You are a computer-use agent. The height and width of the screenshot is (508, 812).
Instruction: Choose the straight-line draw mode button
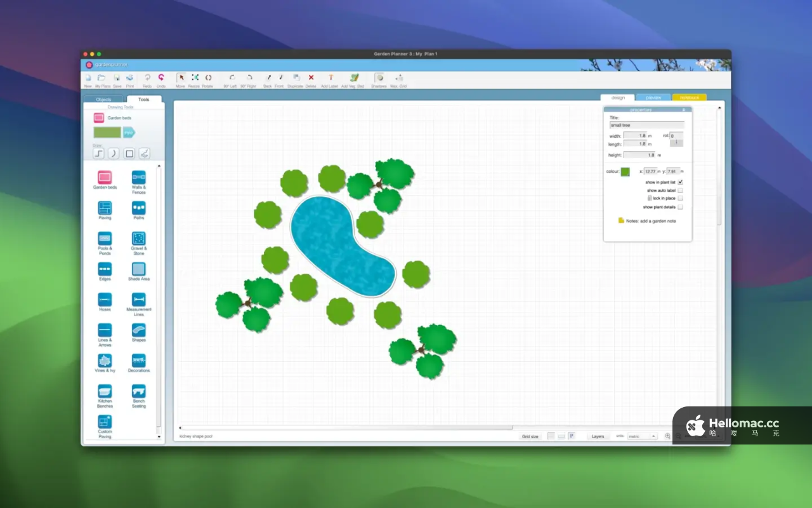pos(99,154)
